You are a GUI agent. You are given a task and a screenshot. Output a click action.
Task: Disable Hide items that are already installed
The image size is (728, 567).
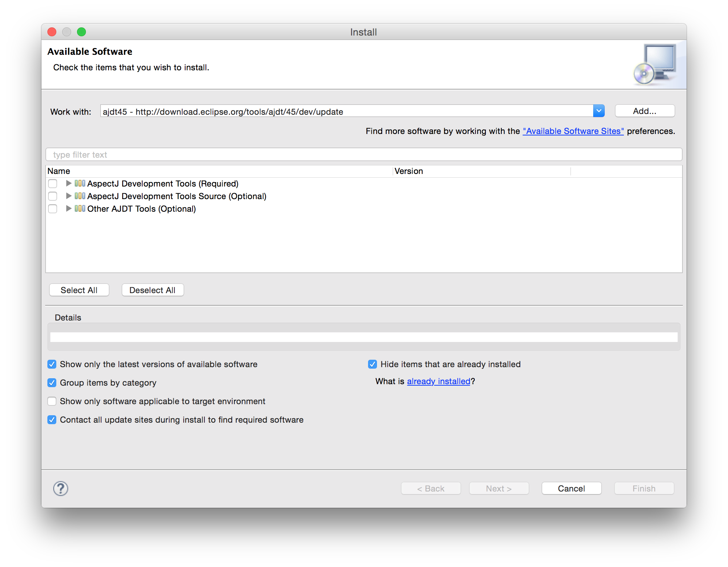click(x=373, y=364)
